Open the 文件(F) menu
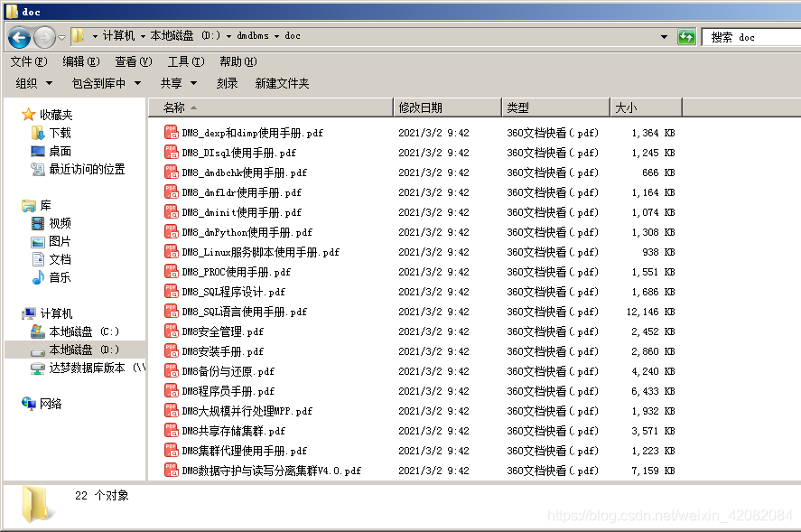This screenshot has height=532, width=801. tap(29, 61)
